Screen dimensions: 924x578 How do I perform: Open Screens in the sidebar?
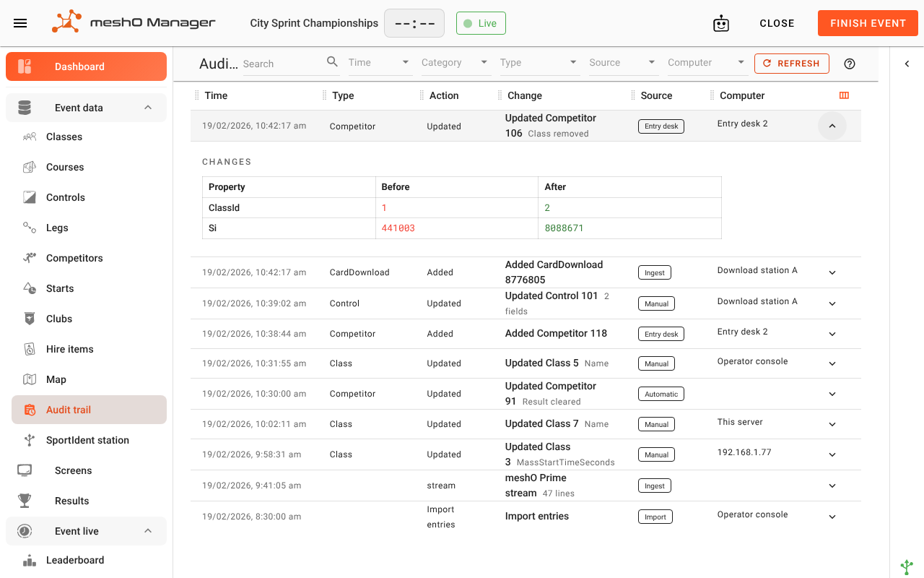pyautogui.click(x=87, y=470)
